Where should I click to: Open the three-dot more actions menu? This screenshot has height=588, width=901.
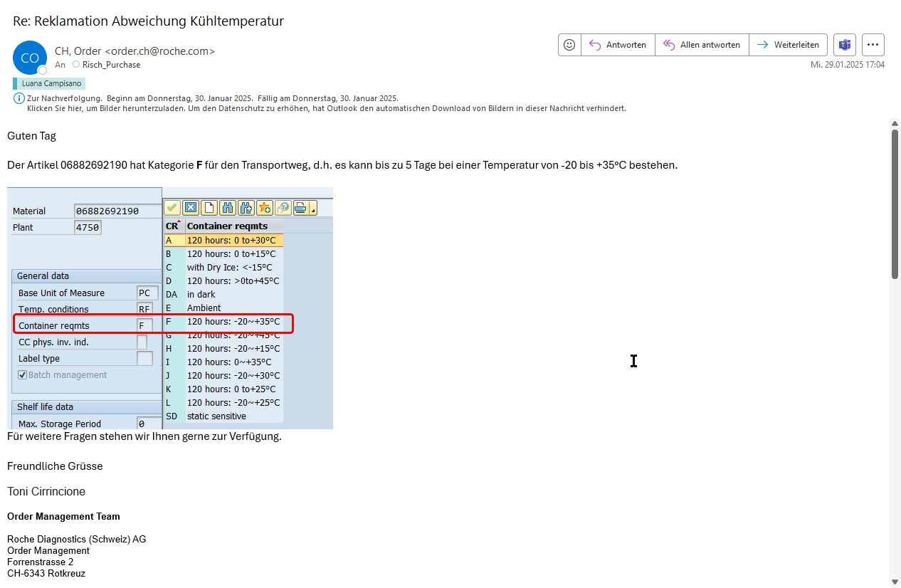[873, 44]
